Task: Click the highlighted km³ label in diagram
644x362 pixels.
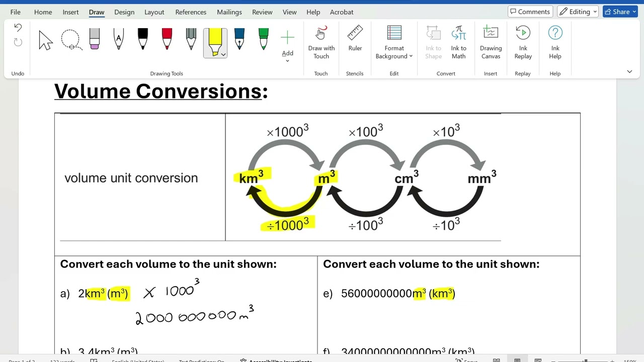Action: click(252, 177)
